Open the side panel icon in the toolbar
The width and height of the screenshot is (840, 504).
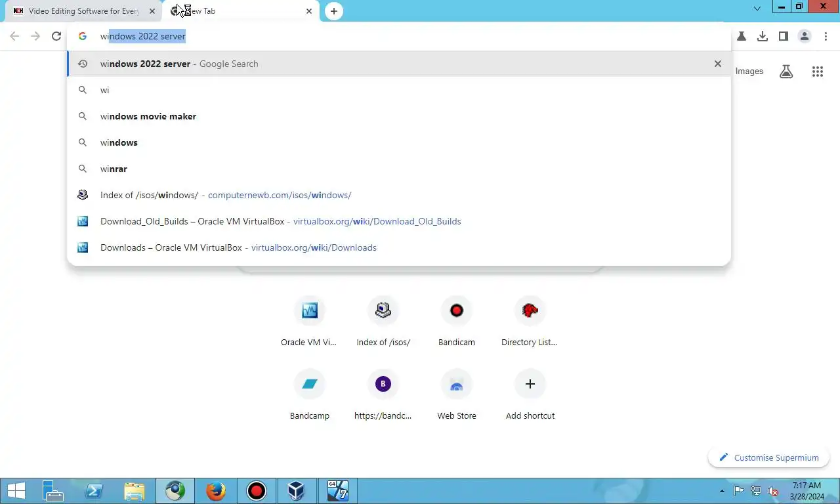784,37
